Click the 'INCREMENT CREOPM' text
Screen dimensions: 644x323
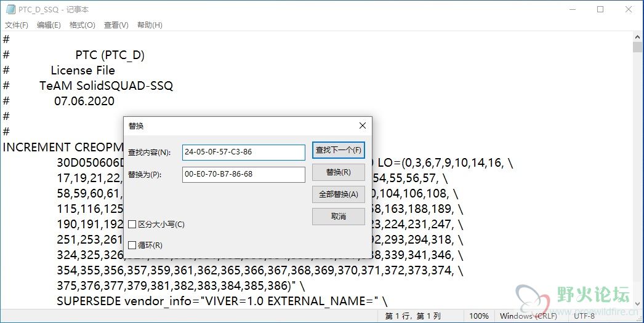coord(63,147)
